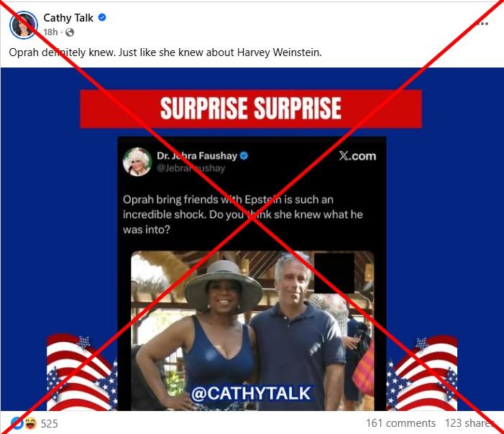This screenshot has height=434, width=504.
Task: Click the X.com logo in the tweet
Action: pos(357,156)
